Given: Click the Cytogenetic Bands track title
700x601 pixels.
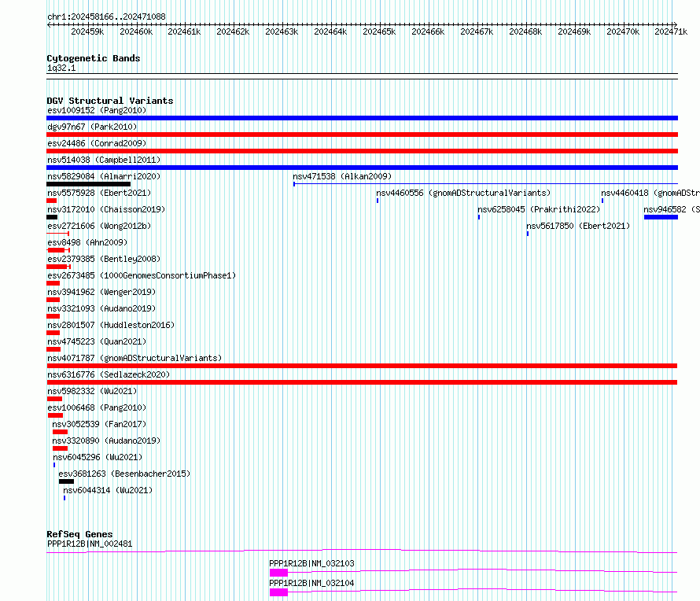Looking at the screenshot, I should coord(94,58).
